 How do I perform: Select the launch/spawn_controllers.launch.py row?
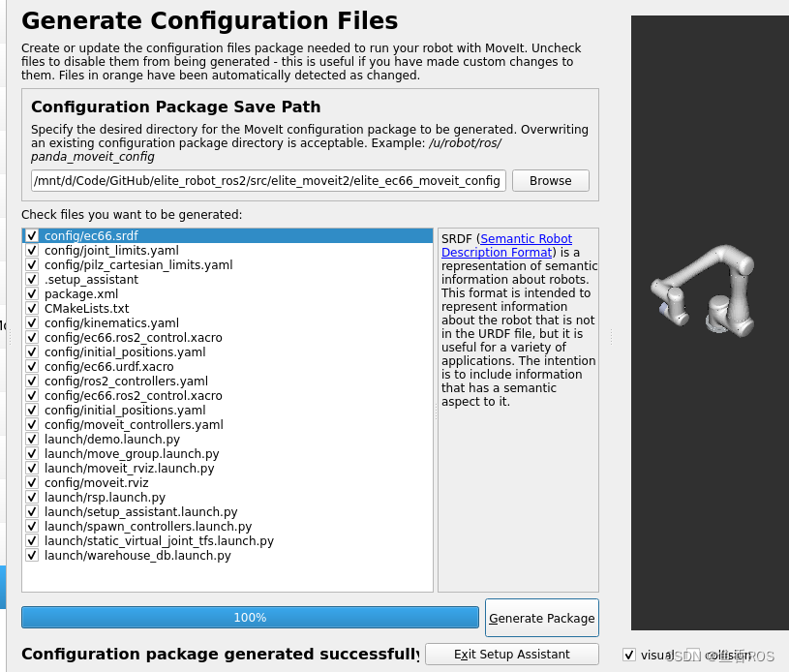(x=228, y=527)
